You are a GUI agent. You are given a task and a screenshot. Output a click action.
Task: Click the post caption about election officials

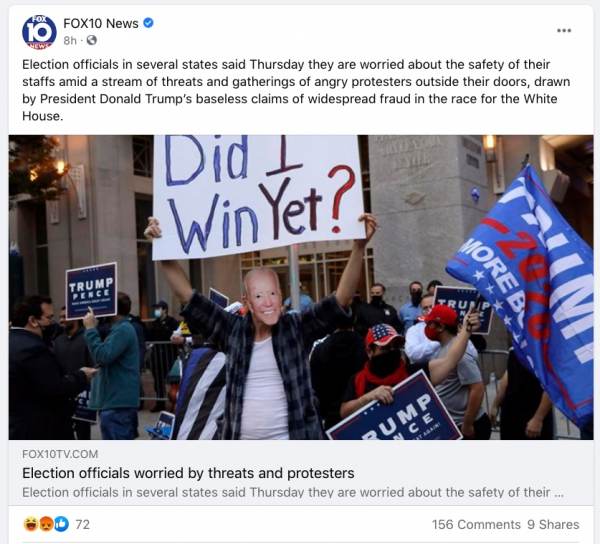296,90
